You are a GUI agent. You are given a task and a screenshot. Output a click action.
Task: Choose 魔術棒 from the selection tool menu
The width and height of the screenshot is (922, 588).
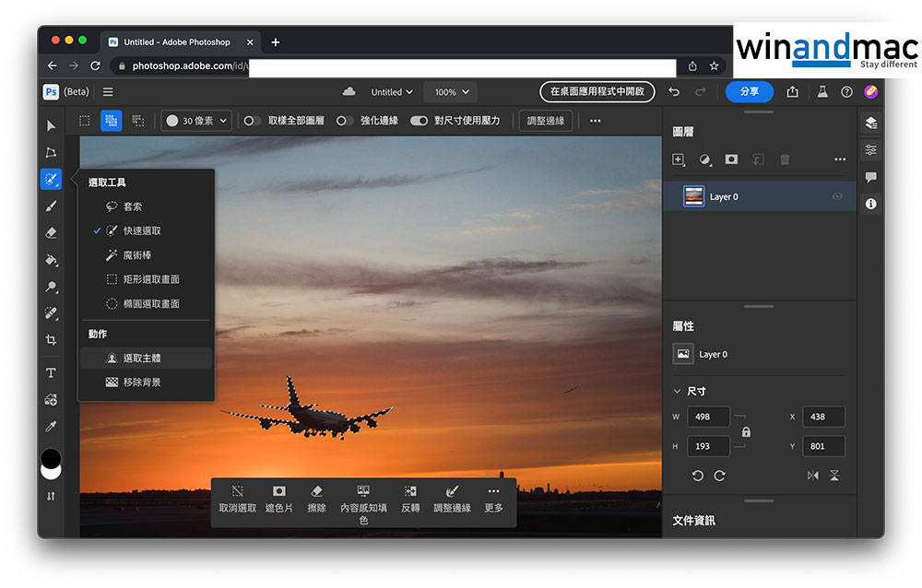(x=136, y=255)
